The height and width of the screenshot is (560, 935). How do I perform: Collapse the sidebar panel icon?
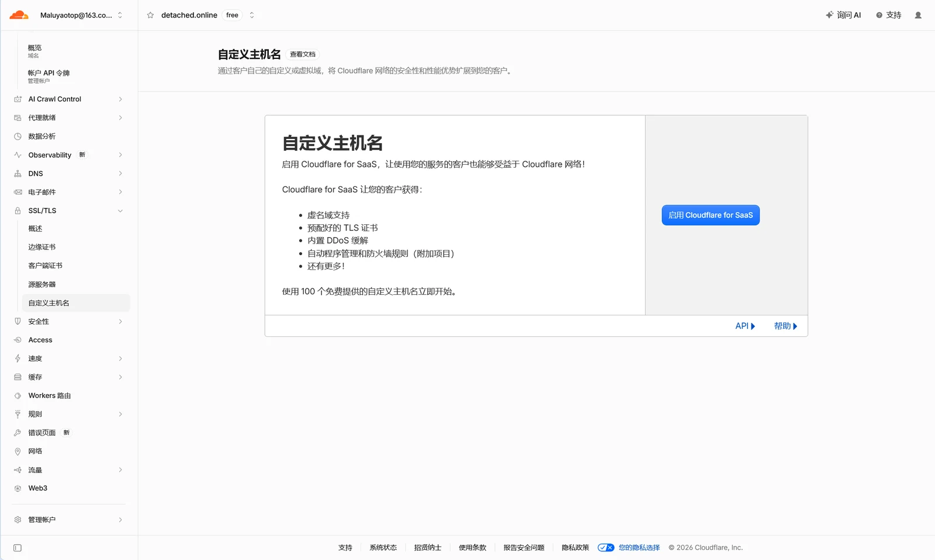[x=18, y=548]
